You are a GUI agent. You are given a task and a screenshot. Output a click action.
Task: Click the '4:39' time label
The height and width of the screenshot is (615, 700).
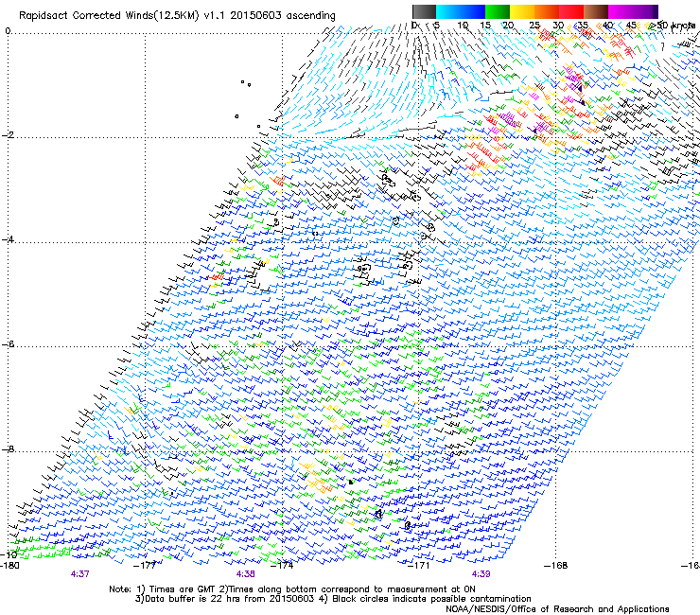(481, 574)
